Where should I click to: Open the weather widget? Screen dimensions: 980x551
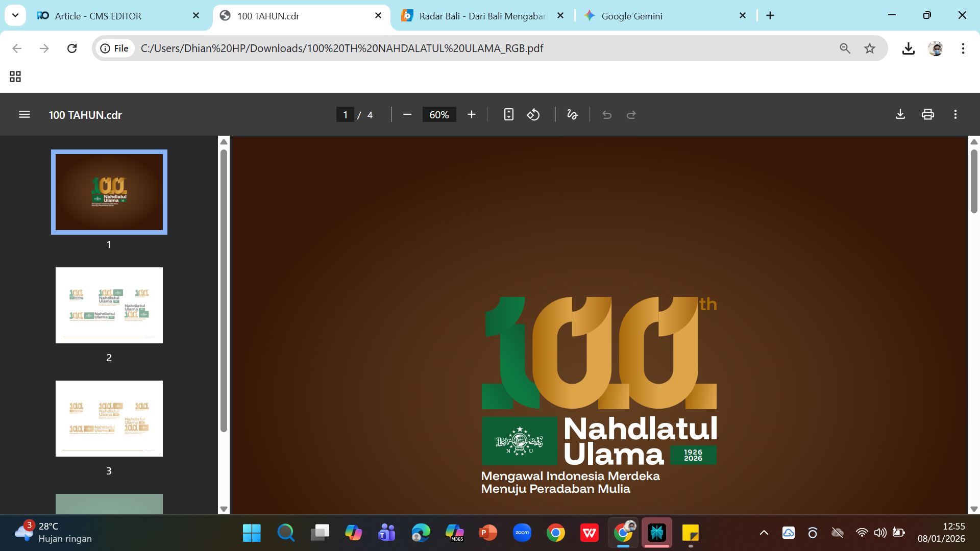[54, 533]
